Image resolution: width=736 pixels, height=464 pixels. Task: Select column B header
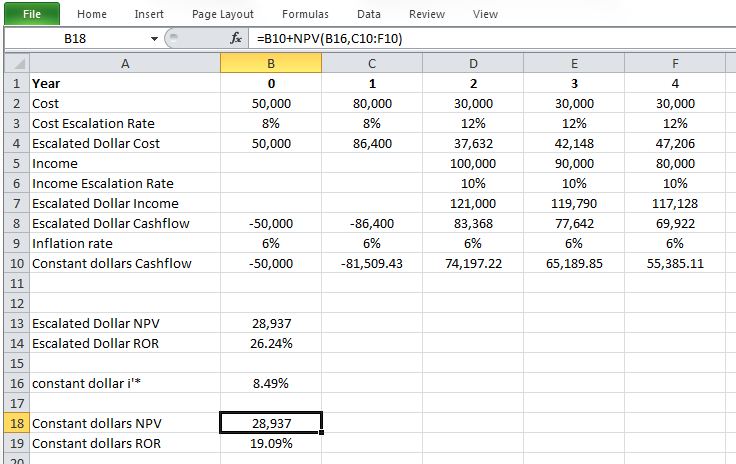(271, 63)
